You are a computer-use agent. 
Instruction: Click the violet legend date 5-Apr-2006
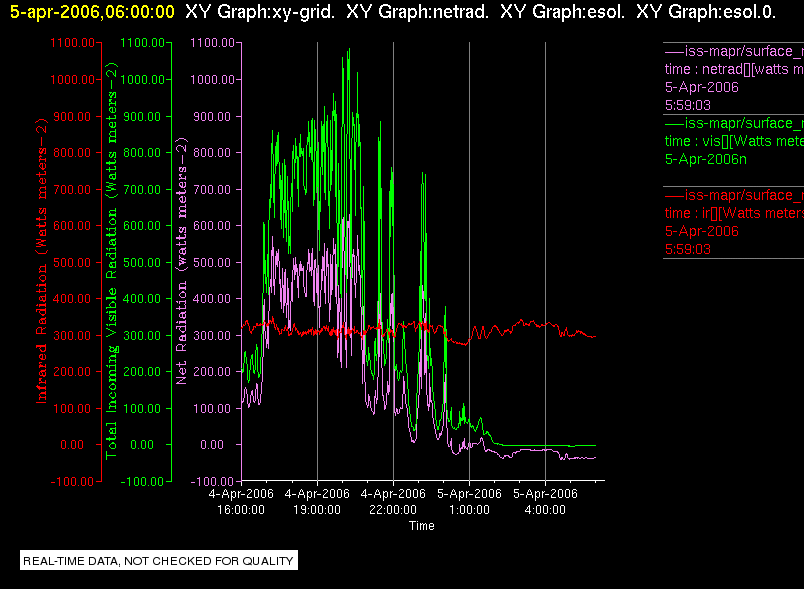pyautogui.click(x=701, y=87)
